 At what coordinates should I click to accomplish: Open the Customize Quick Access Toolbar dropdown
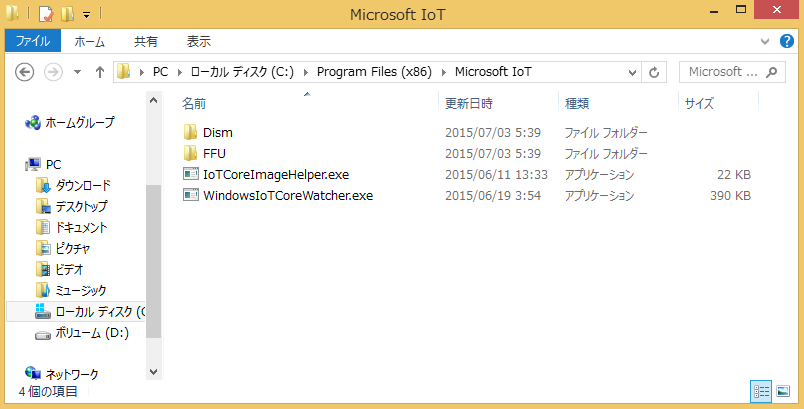pos(87,15)
